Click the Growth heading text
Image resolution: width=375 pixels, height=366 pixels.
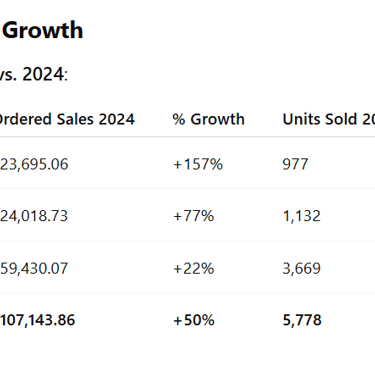click(43, 30)
